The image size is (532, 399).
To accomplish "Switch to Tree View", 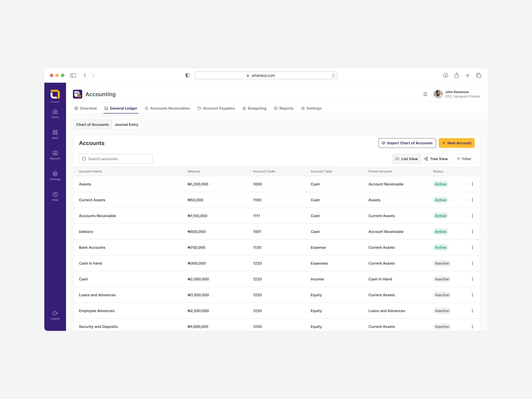I will coord(436,159).
